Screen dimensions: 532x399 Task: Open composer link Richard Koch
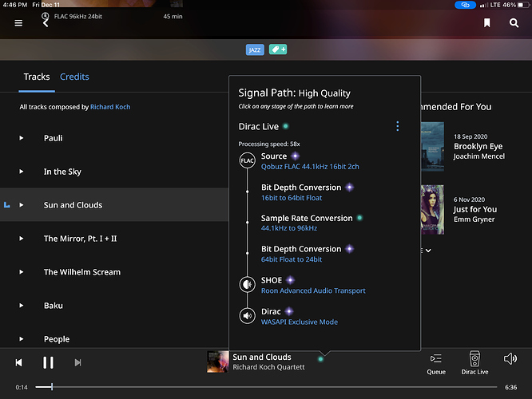pos(110,107)
